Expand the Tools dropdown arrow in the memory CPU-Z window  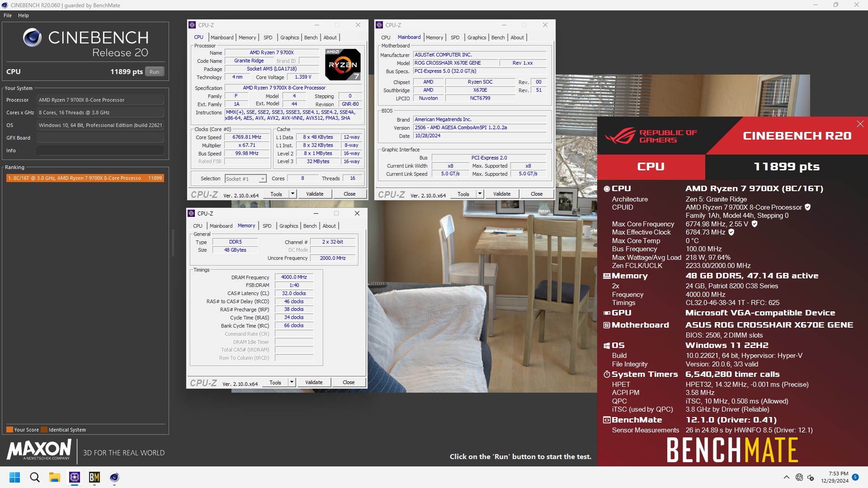[292, 382]
